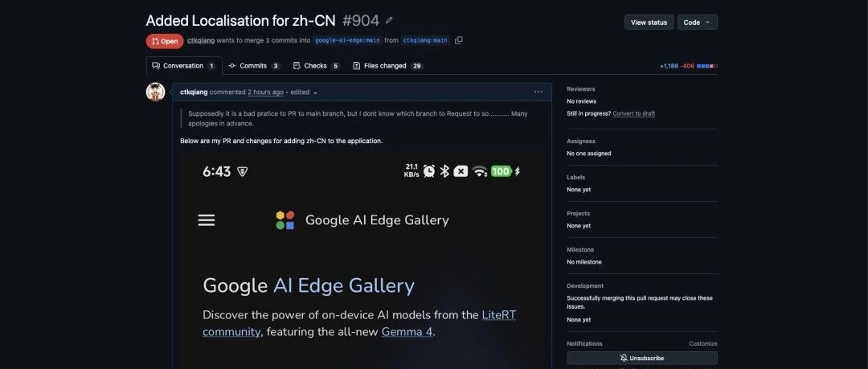
Task: Click the Files changed count badge 29
Action: point(417,66)
